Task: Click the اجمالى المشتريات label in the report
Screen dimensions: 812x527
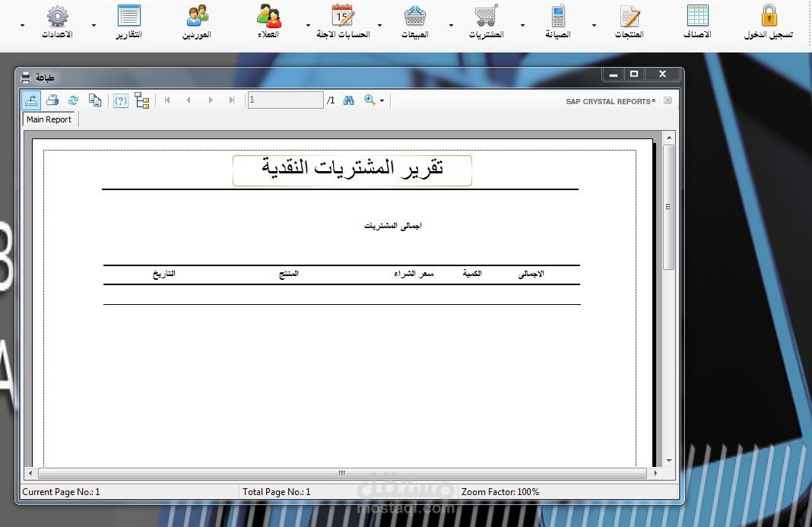Action: pyautogui.click(x=392, y=225)
